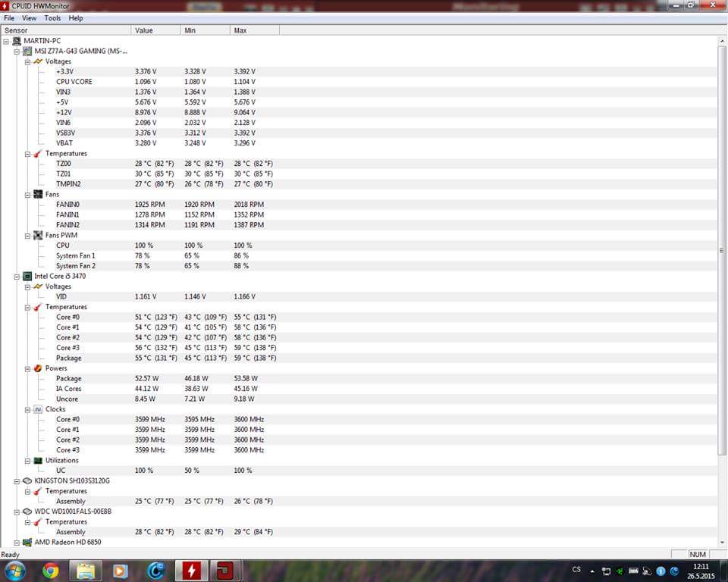Click the Powers flame icon
The image size is (728, 582).
[38, 368]
